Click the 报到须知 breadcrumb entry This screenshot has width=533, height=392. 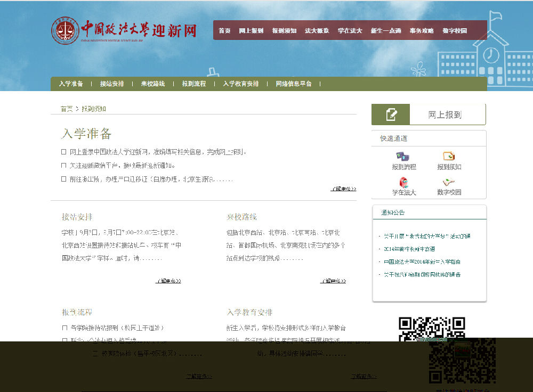[94, 109]
